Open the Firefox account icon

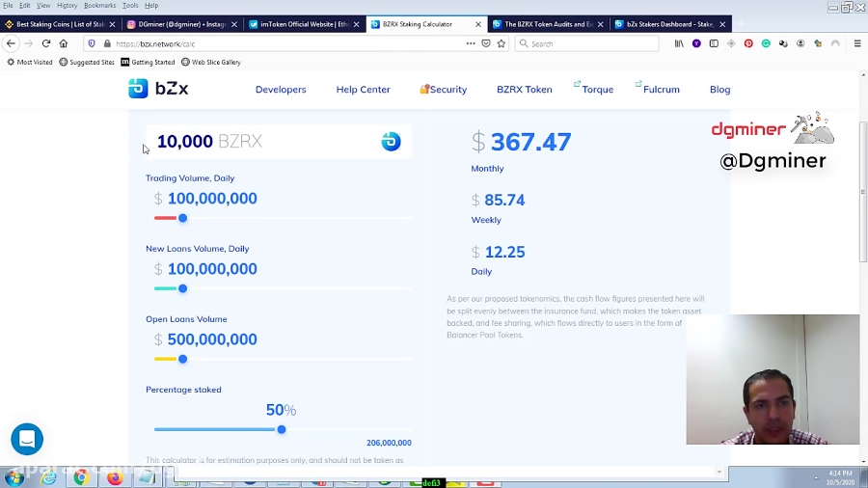(x=800, y=43)
